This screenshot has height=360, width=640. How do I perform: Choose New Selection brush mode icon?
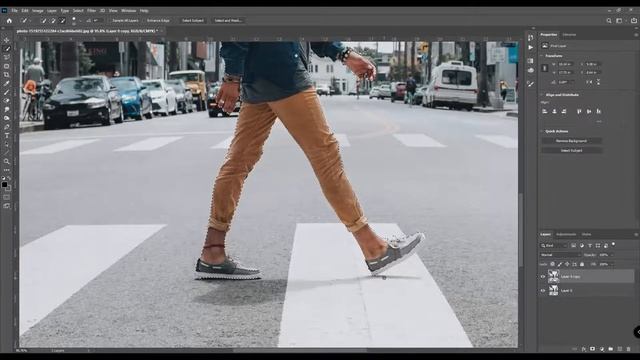click(44, 20)
